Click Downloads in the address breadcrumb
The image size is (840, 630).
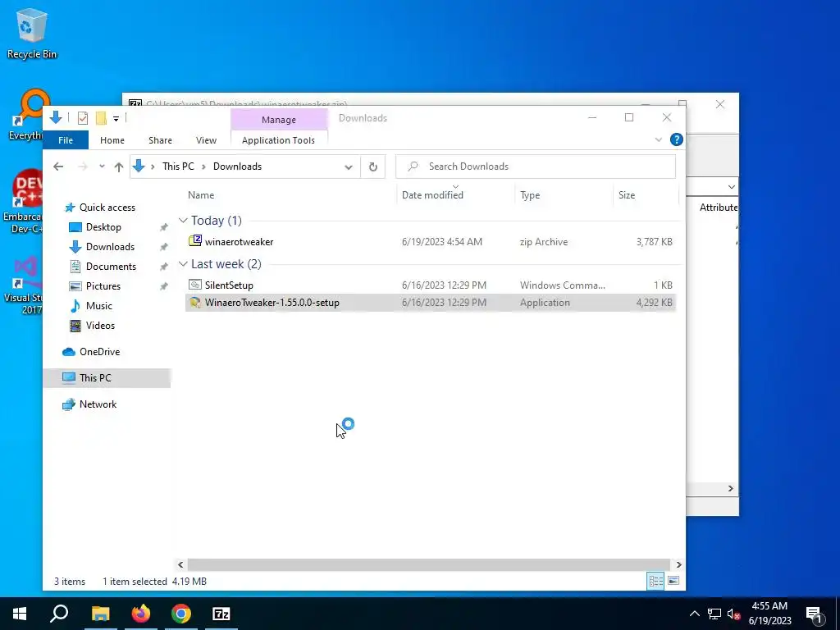237,167
